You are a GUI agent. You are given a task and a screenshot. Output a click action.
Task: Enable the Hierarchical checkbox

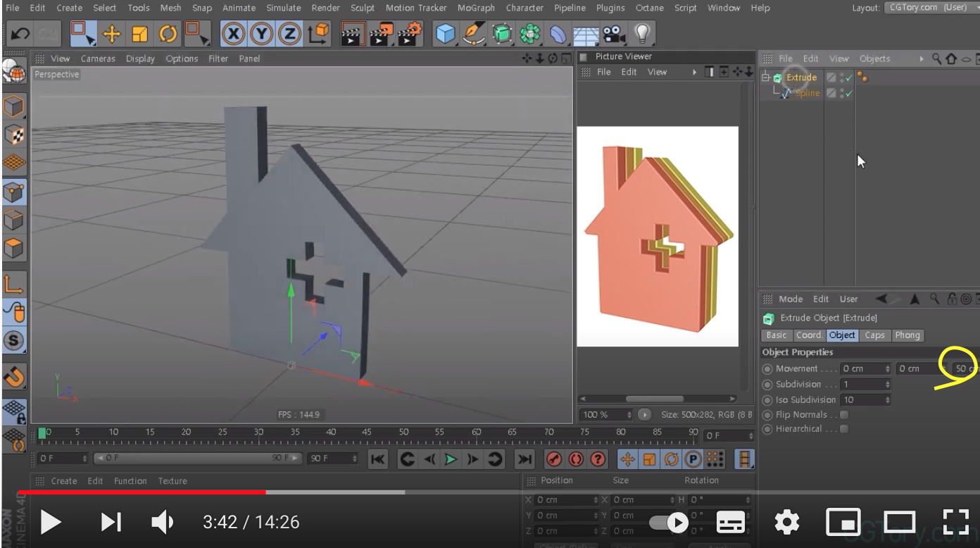[x=844, y=429]
